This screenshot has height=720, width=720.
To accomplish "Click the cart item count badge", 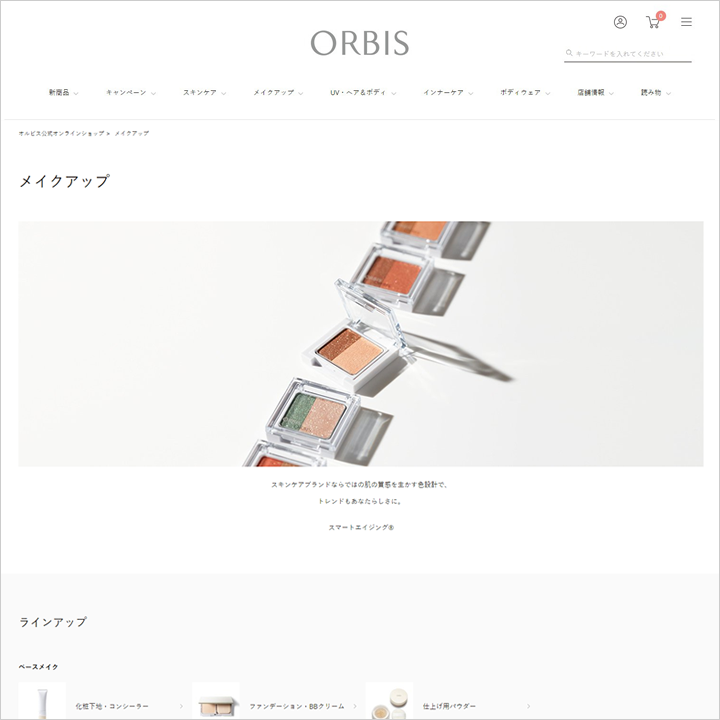I will pos(660,16).
